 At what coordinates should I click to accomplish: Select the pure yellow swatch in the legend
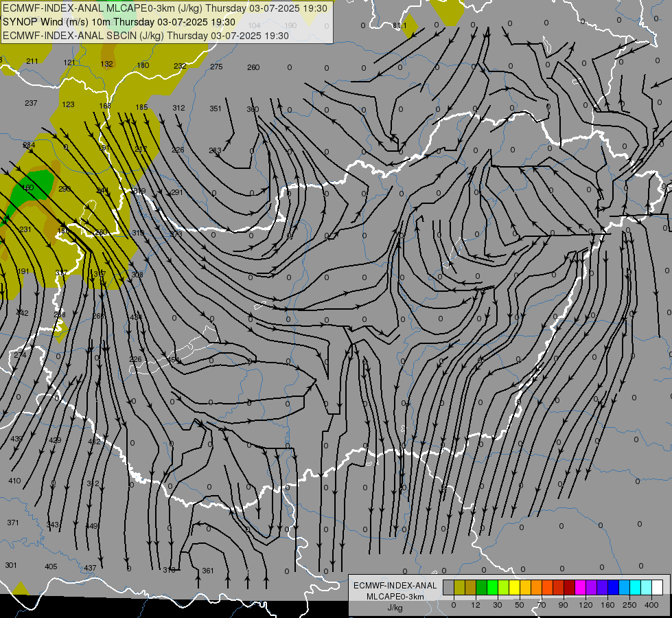[515, 588]
